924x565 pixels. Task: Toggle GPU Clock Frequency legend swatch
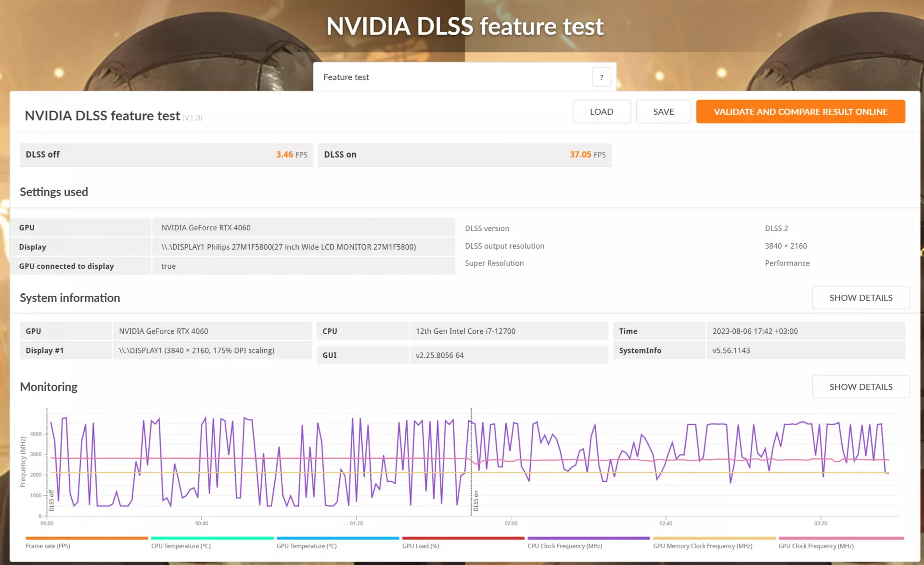pos(841,538)
